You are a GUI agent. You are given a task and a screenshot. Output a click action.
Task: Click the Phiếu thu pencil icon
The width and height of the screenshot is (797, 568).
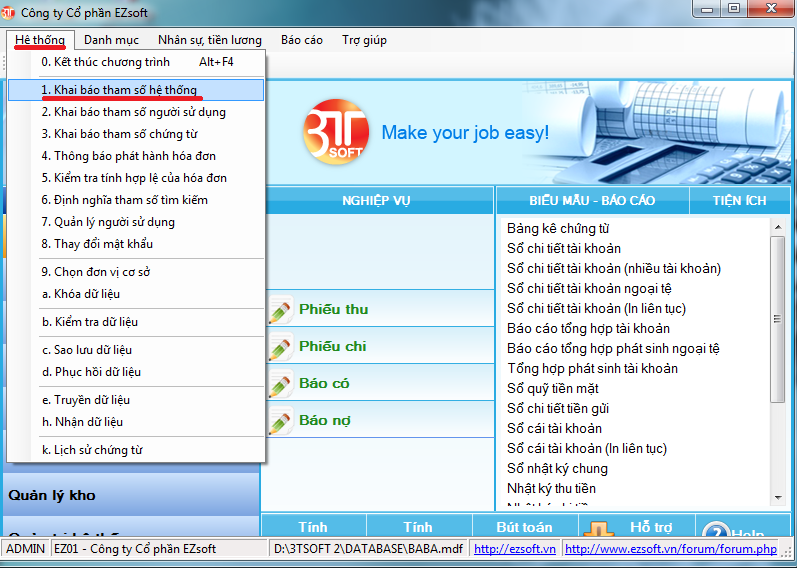pos(280,310)
